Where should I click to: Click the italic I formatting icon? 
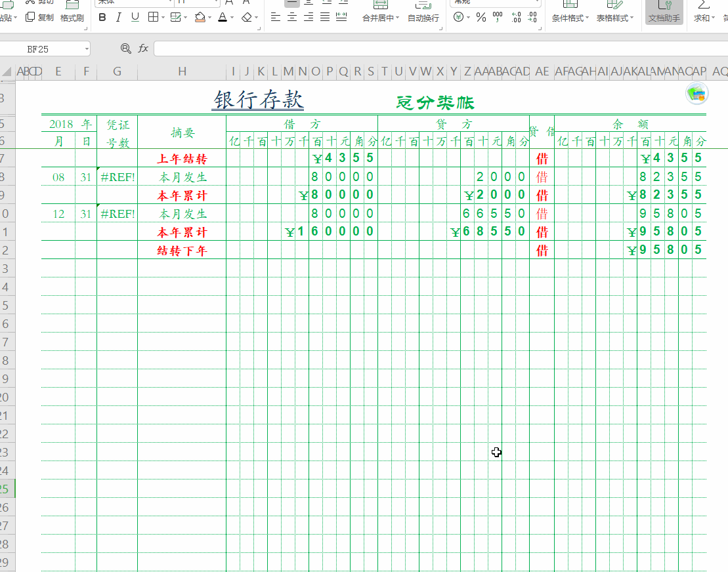118,17
